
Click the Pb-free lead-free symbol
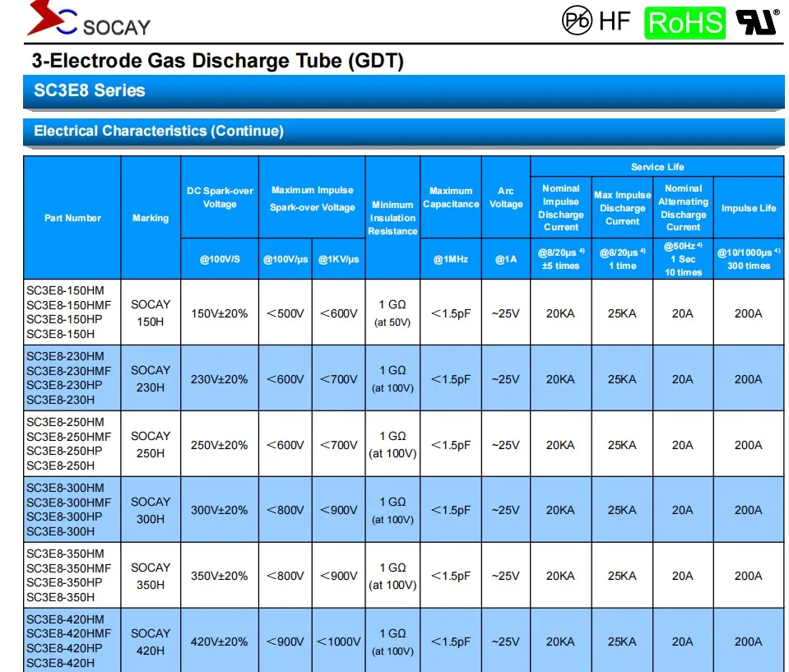[x=577, y=20]
